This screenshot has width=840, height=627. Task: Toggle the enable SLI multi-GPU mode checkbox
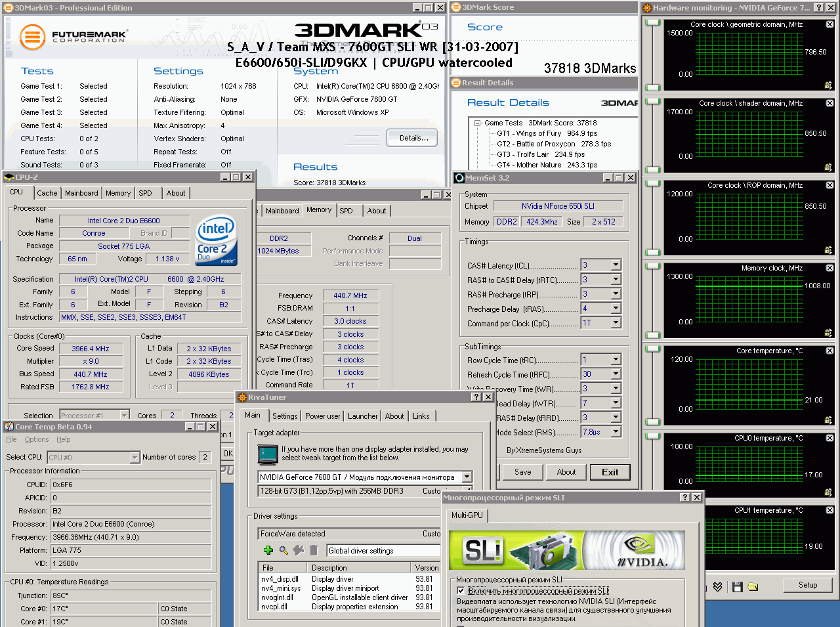point(461,590)
